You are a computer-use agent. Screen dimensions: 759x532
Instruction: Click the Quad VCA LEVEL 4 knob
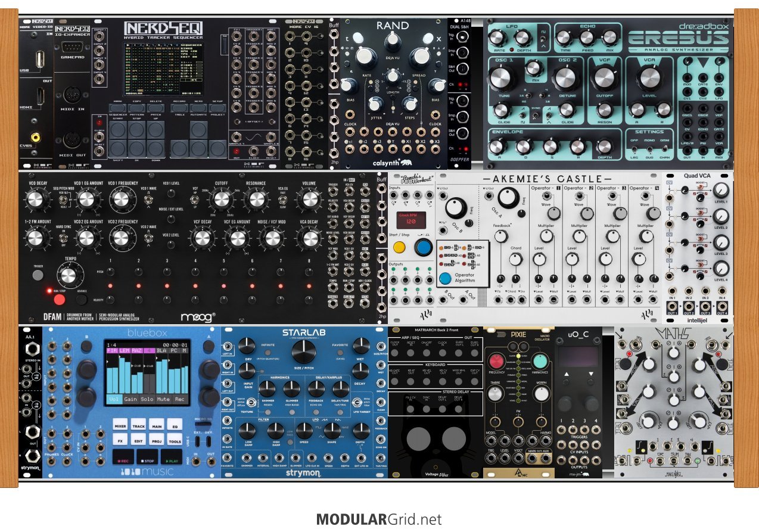721,268
